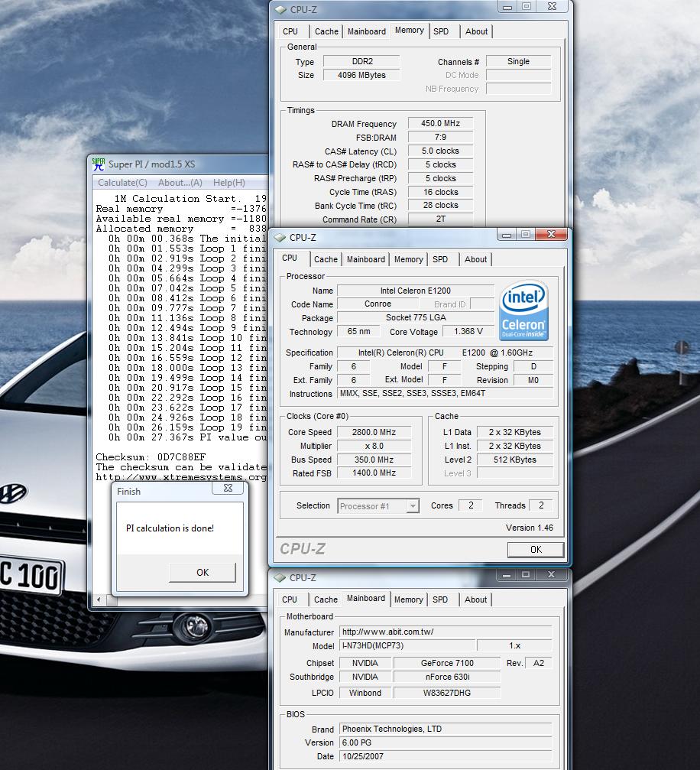Switch to Mainboard tab in Processor window
This screenshot has height=770, width=700.
pos(366,259)
